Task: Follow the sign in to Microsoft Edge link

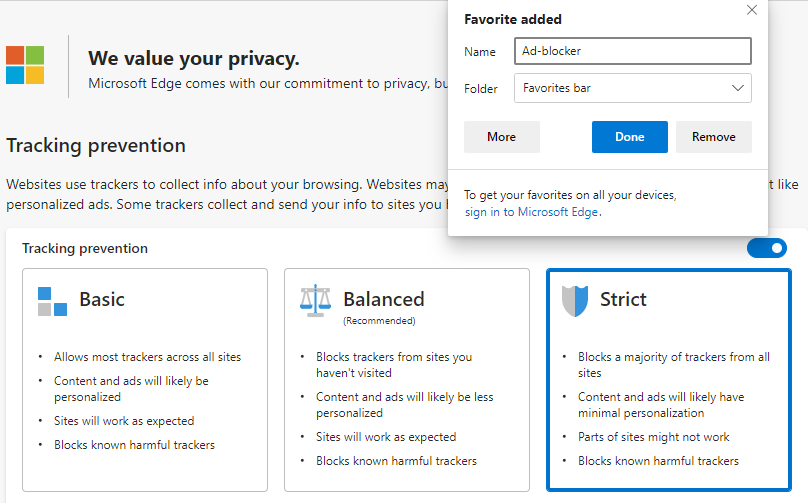Action: click(x=532, y=212)
